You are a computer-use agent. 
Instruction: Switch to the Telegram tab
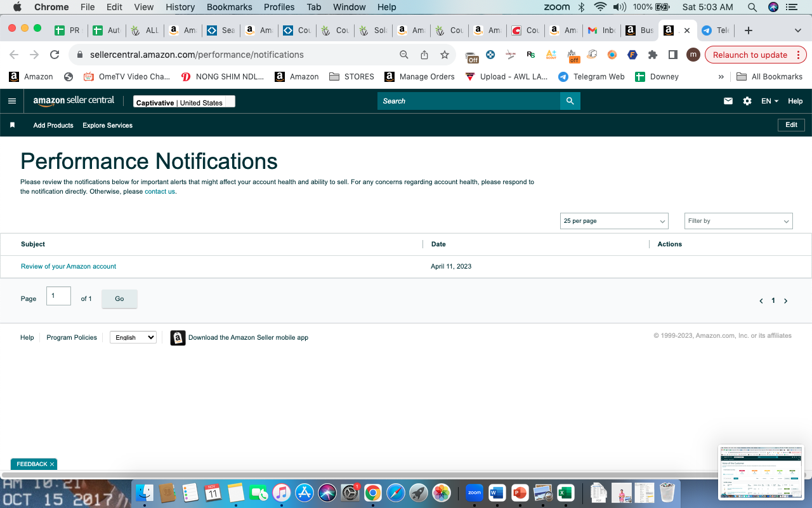715,30
